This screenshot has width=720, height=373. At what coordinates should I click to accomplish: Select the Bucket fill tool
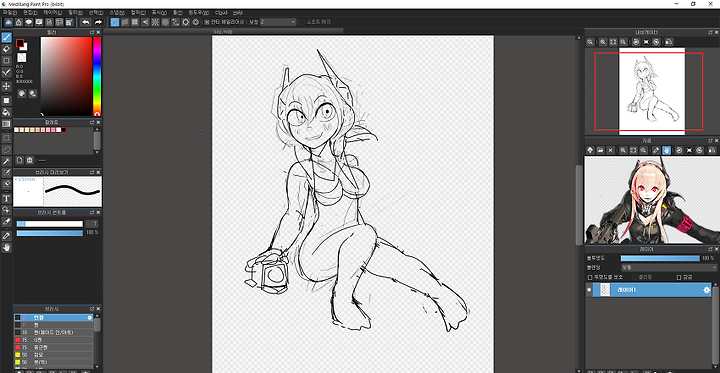coord(6,112)
